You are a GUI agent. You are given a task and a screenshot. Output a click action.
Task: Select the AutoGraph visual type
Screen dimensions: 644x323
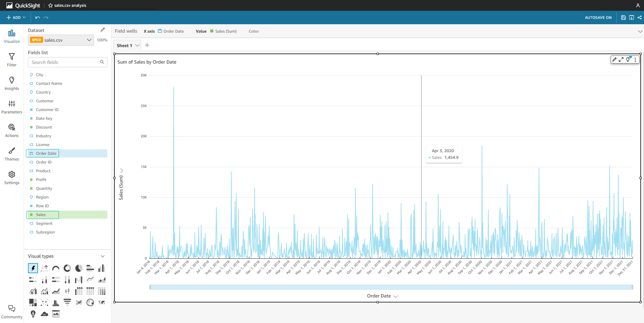pos(33,268)
